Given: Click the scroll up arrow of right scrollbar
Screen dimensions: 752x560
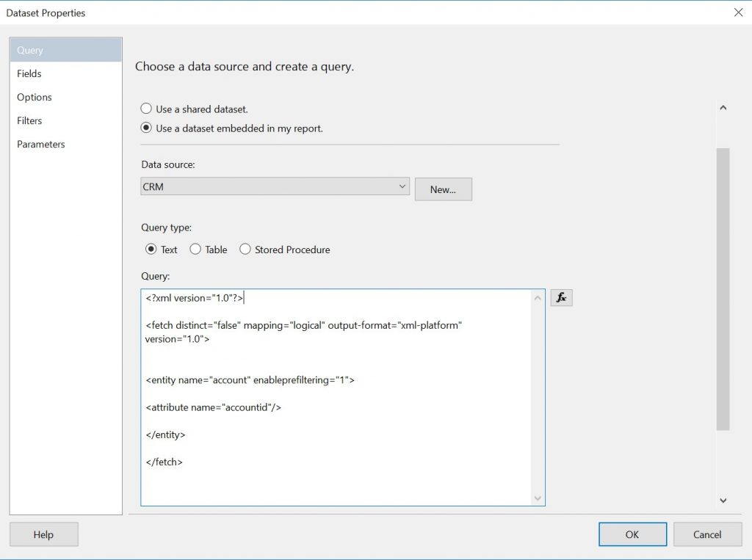Looking at the screenshot, I should pyautogui.click(x=723, y=107).
